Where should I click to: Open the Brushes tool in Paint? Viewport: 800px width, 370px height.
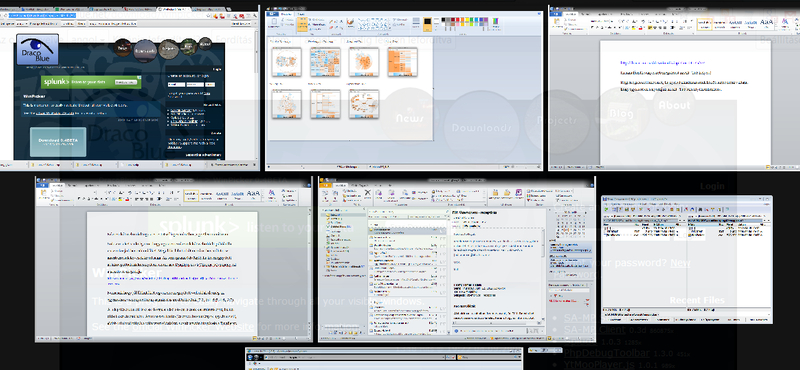point(350,23)
